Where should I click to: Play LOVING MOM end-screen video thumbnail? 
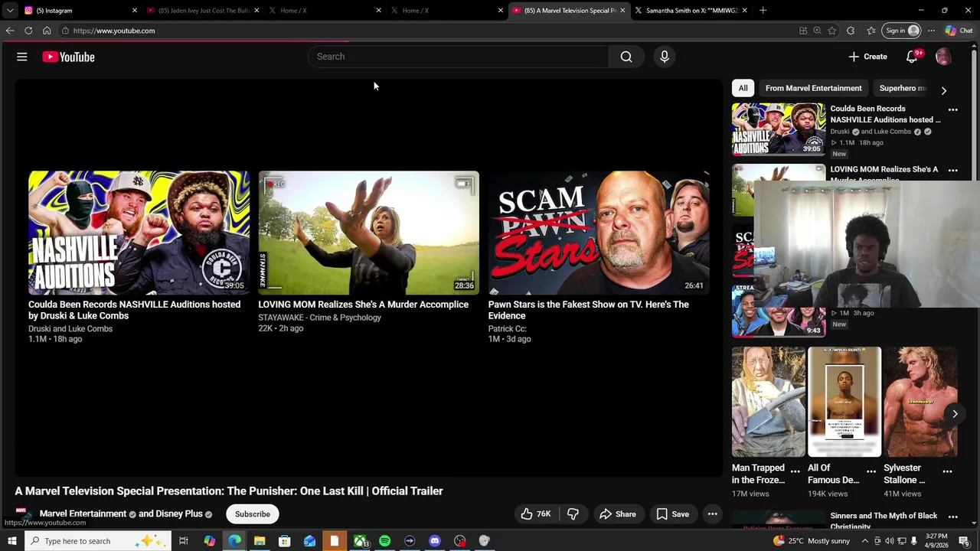[368, 233]
